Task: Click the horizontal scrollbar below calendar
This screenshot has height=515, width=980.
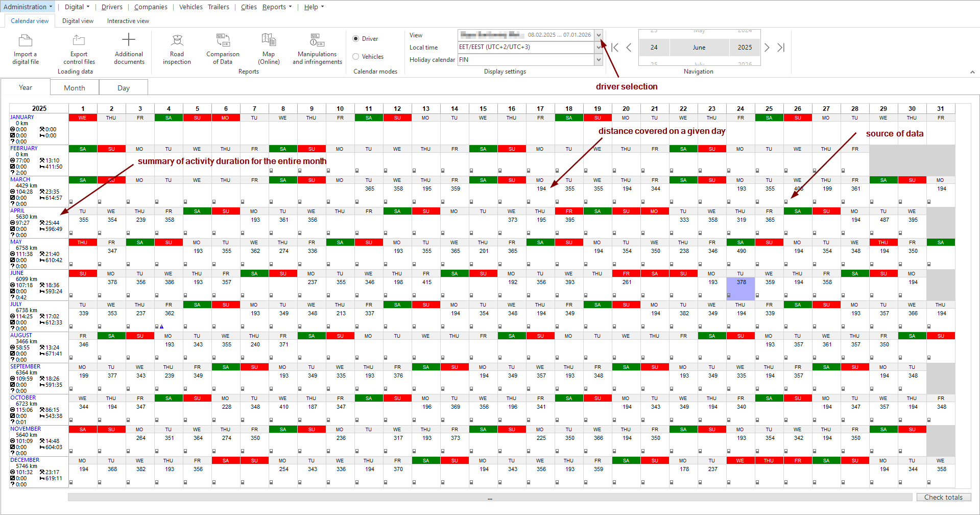Action: pos(490,497)
